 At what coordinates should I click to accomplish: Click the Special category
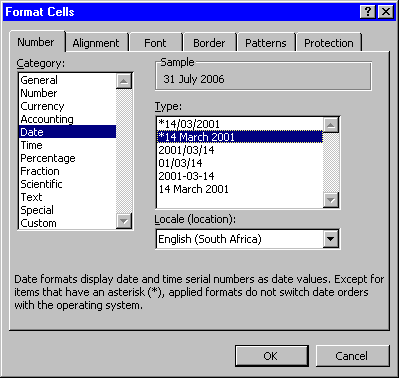click(x=68, y=210)
